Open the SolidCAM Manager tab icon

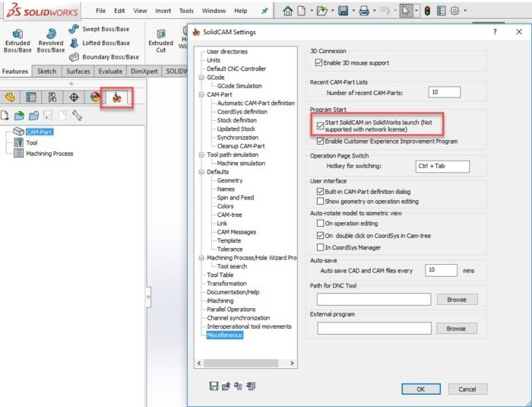[x=117, y=97]
